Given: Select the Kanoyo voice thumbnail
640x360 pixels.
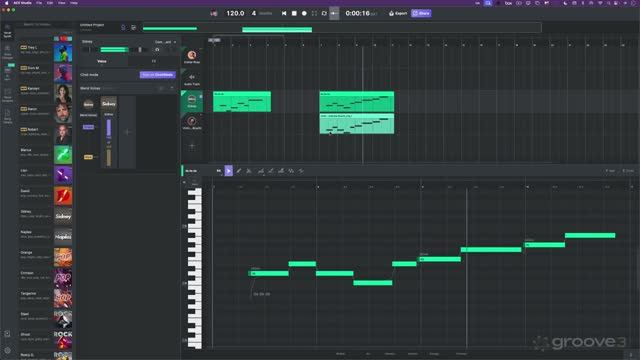Looking at the screenshot, I should coord(63,94).
